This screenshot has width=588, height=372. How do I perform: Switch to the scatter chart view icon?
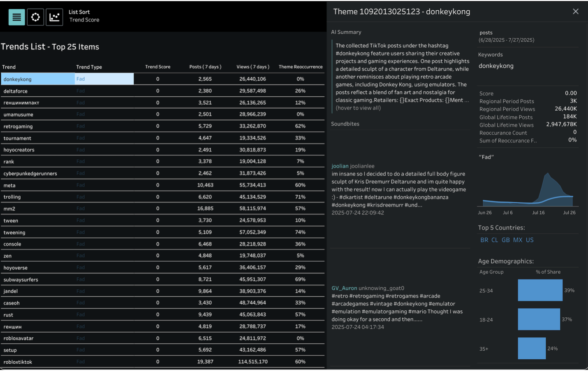pyautogui.click(x=54, y=17)
